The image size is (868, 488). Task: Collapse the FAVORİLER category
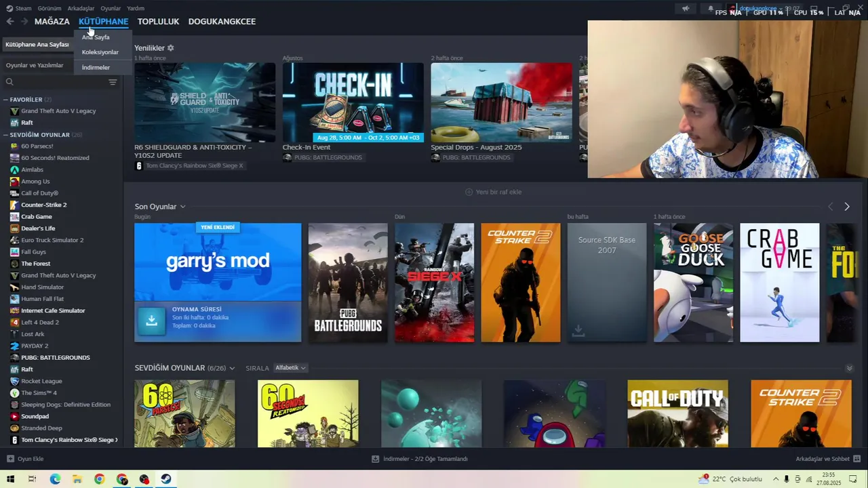5,100
